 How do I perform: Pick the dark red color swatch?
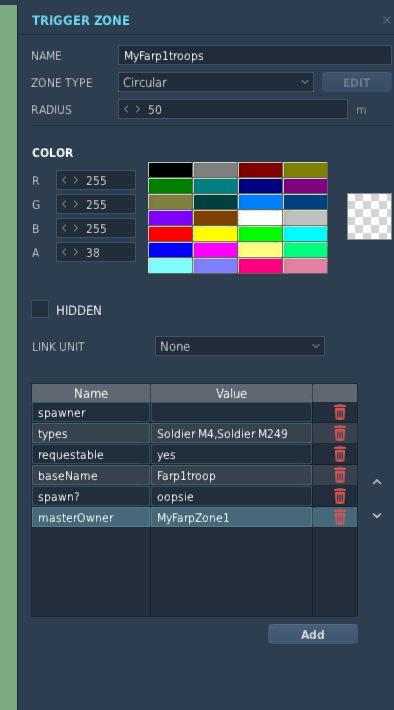(260, 170)
